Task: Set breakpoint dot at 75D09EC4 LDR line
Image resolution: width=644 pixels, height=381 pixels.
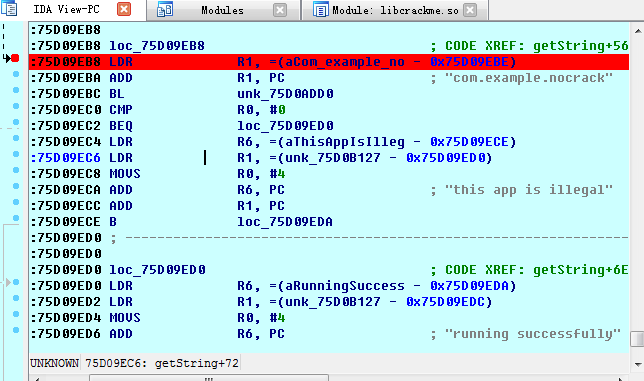Action: [x=16, y=138]
